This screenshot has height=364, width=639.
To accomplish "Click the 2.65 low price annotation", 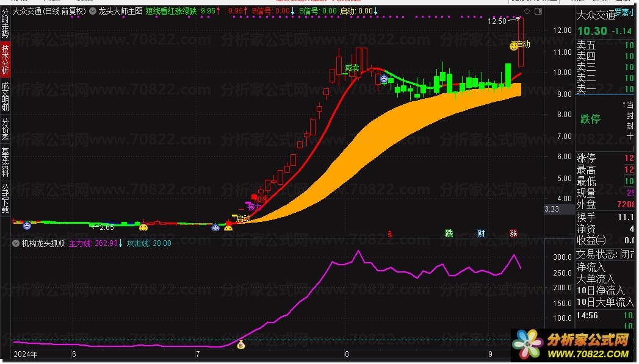I will pyautogui.click(x=107, y=227).
